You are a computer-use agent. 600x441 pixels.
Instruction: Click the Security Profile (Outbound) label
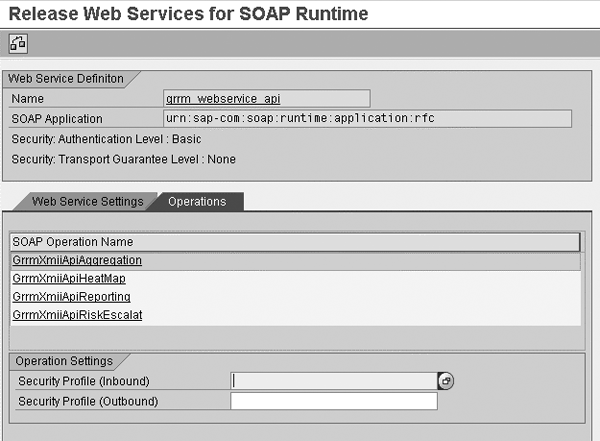coord(88,401)
